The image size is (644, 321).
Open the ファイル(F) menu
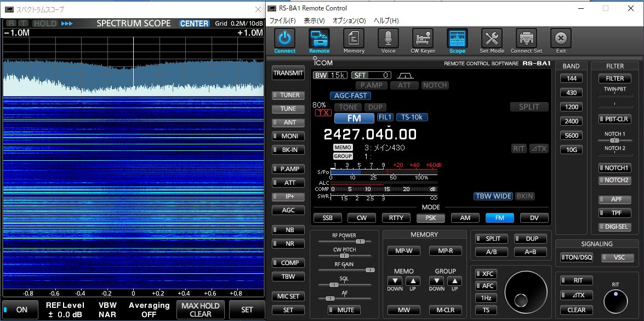click(x=282, y=20)
